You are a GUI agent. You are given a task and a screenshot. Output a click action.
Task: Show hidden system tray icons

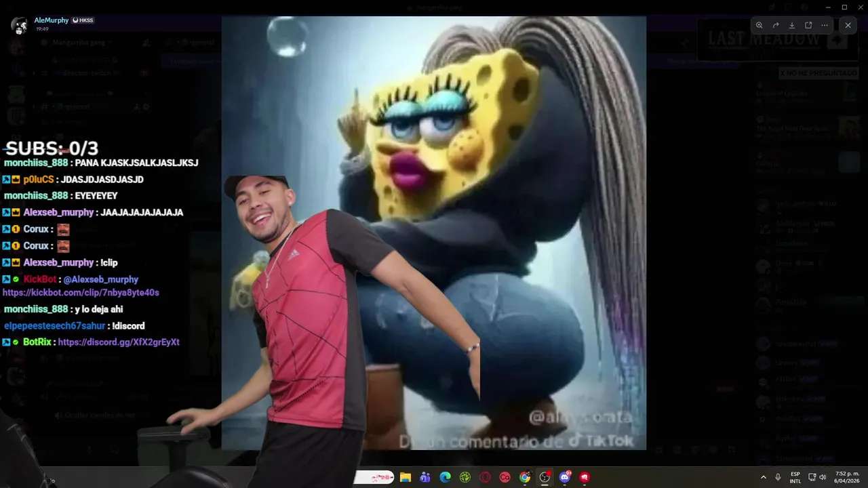click(x=764, y=477)
